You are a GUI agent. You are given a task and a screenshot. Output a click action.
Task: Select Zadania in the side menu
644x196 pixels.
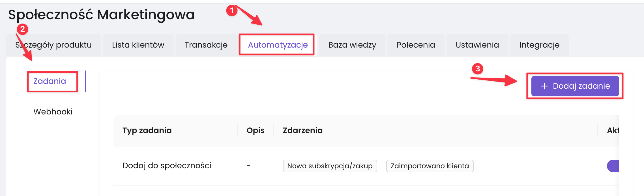pos(50,81)
